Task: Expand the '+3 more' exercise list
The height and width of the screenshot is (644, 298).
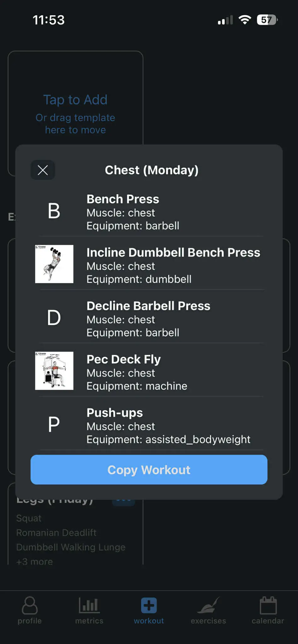Action: [34, 561]
